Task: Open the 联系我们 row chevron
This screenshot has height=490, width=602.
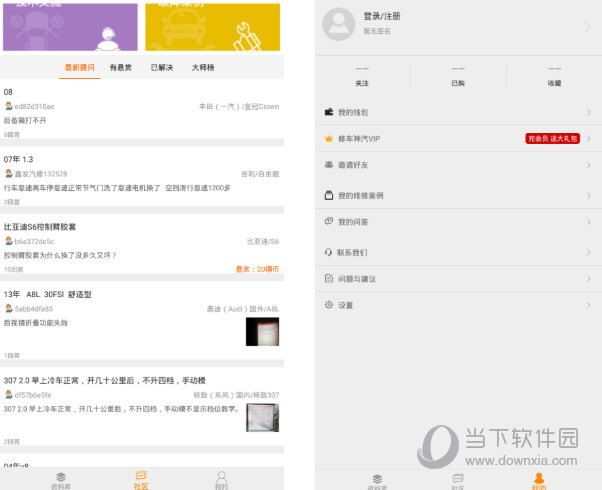Action: pos(589,252)
